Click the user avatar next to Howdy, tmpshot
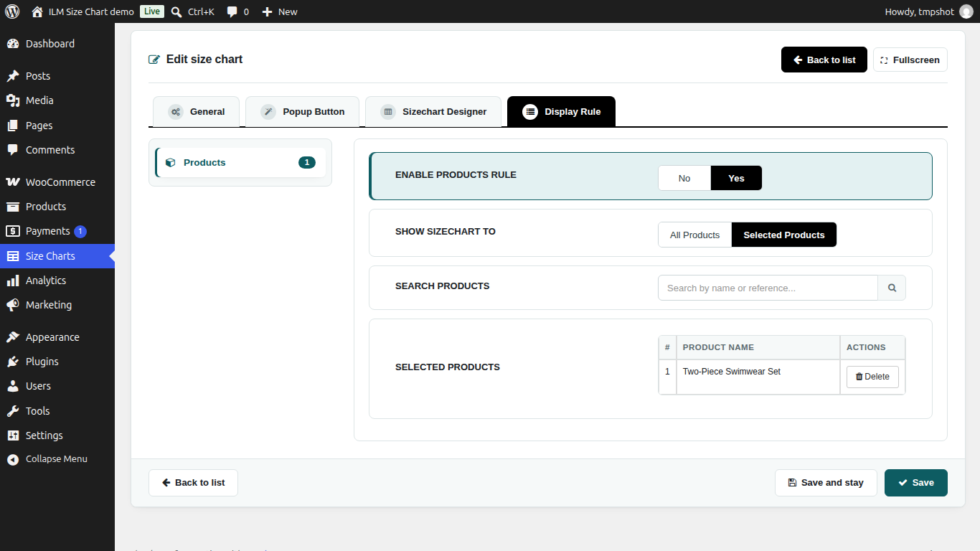 (x=966, y=11)
